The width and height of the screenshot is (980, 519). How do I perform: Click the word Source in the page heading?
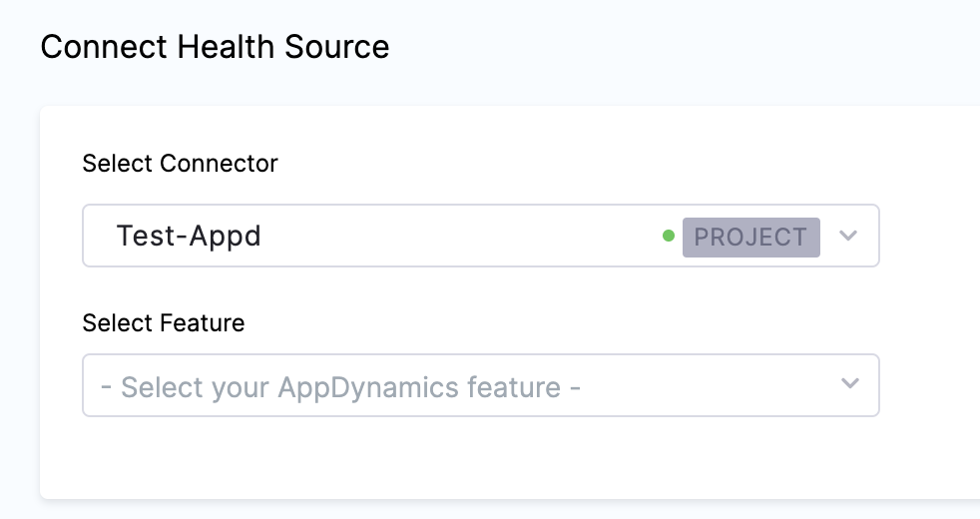point(338,47)
